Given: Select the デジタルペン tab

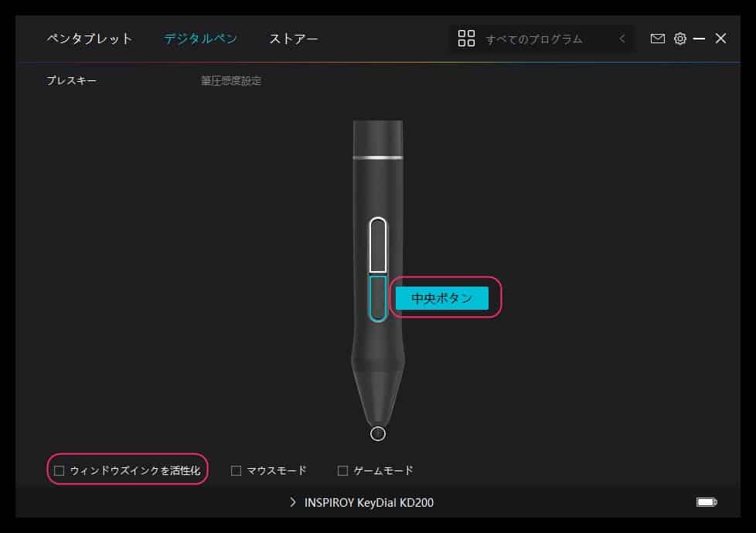Looking at the screenshot, I should 200,39.
